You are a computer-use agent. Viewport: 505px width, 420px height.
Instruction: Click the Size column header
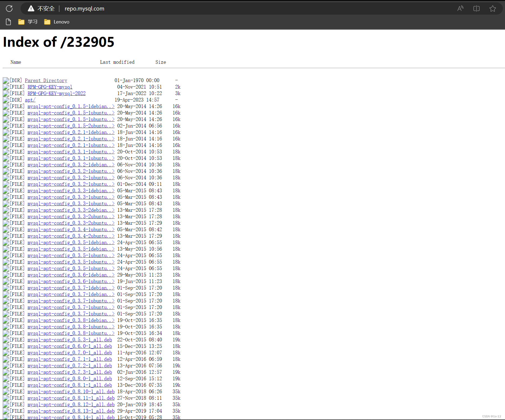[161, 62]
